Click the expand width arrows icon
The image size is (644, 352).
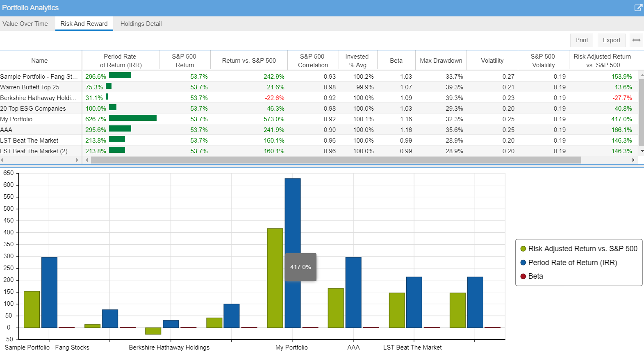(636, 40)
